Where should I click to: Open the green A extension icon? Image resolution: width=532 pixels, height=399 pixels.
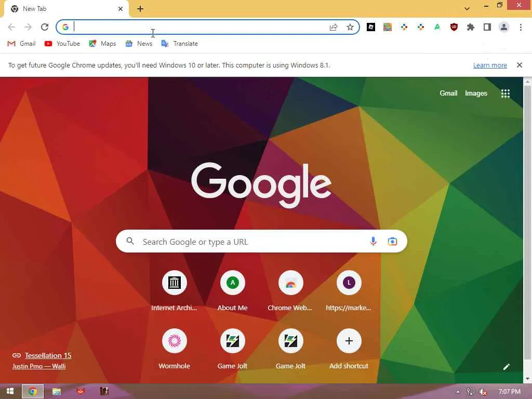[437, 27]
